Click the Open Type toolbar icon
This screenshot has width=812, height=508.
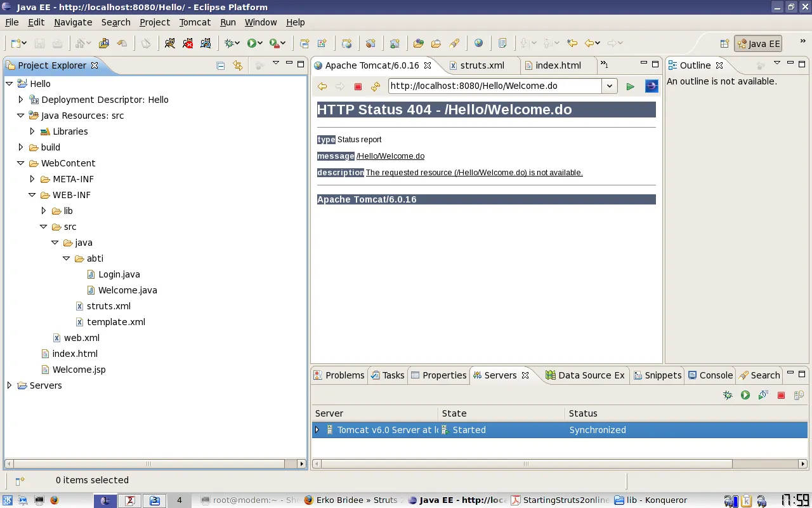(419, 43)
